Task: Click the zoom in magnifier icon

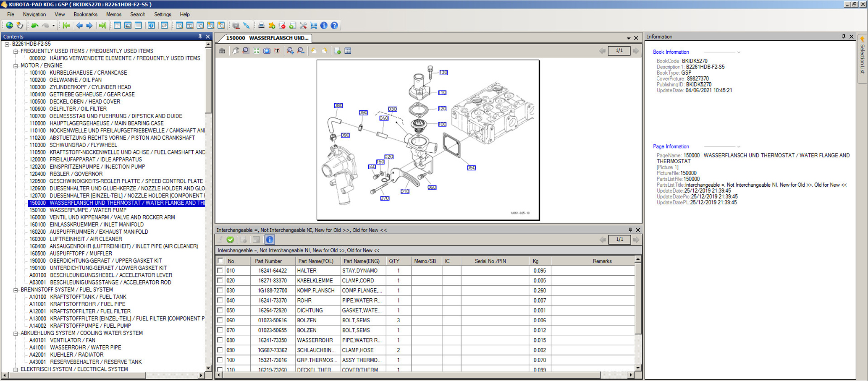Action: (x=290, y=51)
